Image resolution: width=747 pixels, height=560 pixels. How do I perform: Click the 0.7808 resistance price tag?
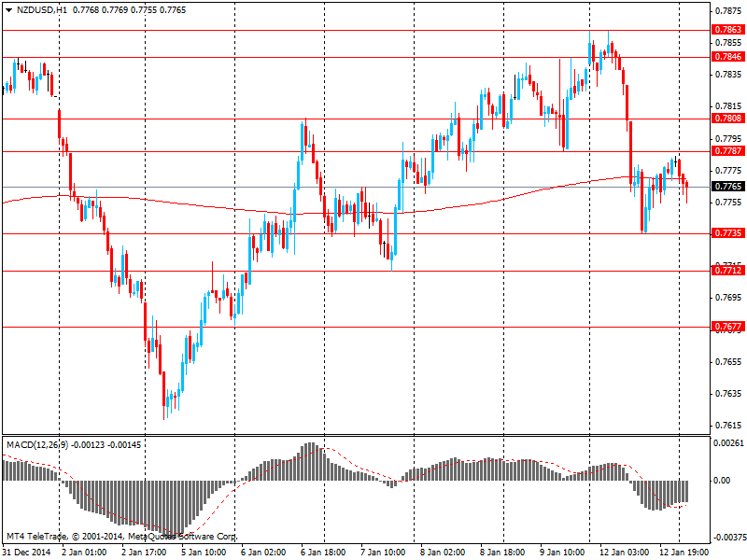(727, 119)
